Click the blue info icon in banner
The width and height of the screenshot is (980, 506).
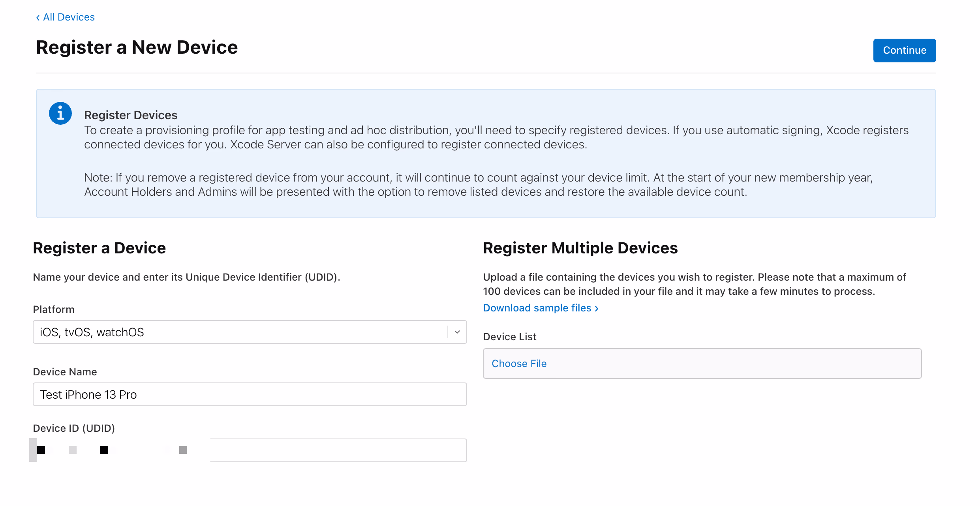point(60,114)
